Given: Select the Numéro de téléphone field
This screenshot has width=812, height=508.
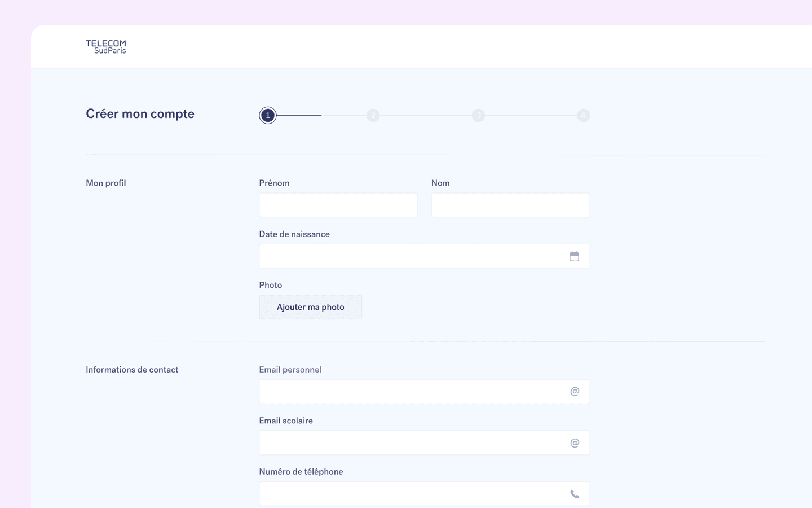Looking at the screenshot, I should tap(412, 494).
